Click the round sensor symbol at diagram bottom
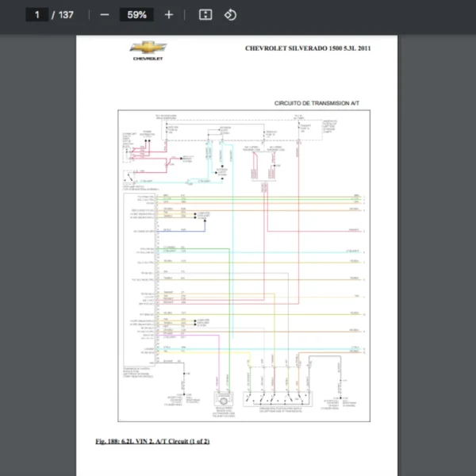The image size is (476, 476). tap(223, 402)
